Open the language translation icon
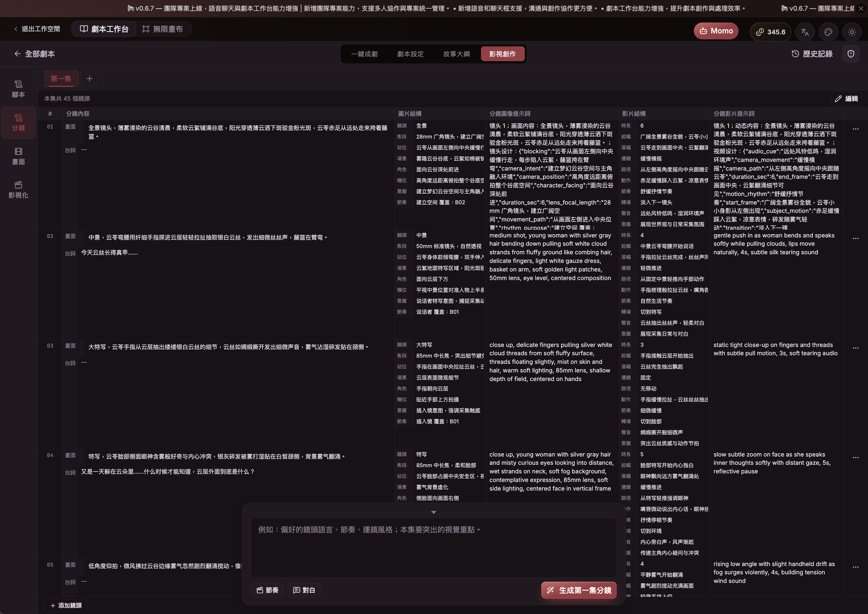 pyautogui.click(x=805, y=32)
